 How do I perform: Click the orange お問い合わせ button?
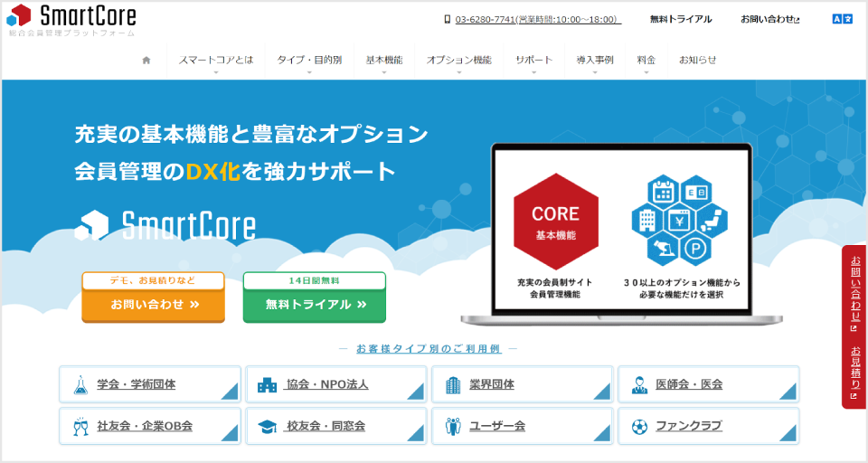pos(154,298)
